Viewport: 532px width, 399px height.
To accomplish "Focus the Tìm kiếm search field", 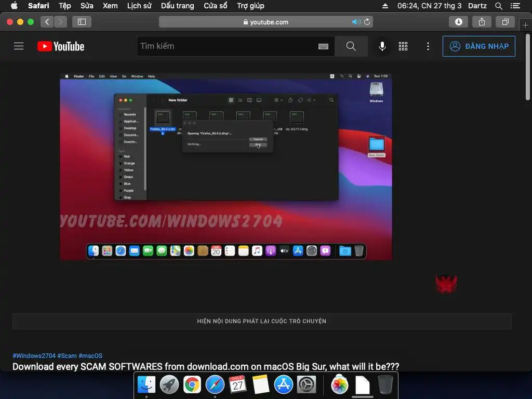I will pos(228,46).
